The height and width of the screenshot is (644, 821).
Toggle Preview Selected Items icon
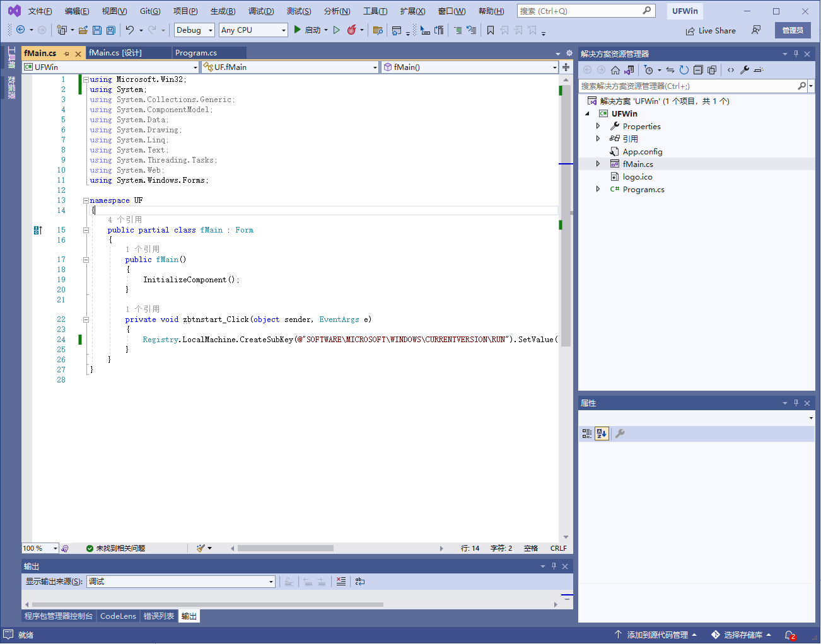[x=759, y=70]
